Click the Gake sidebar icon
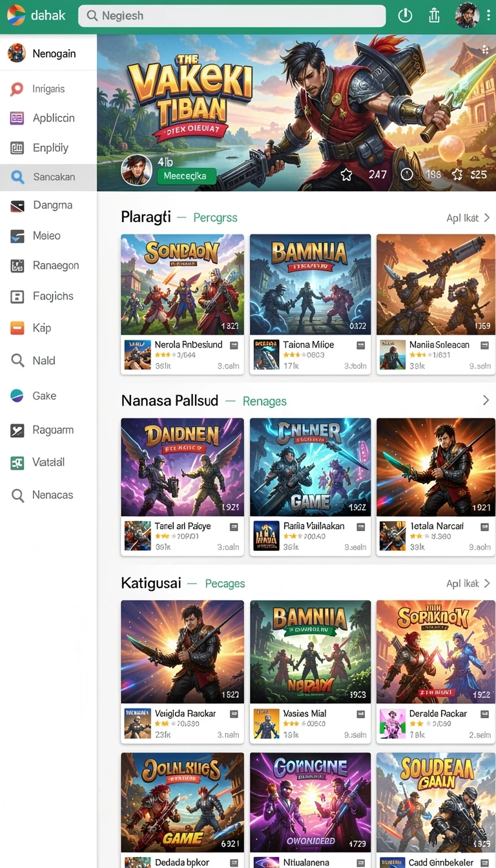The height and width of the screenshot is (868, 496). click(x=17, y=396)
